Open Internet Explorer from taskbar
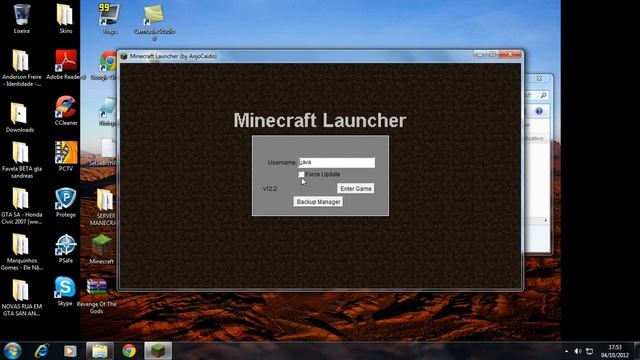Screen dimensions: 640x360 (x=42, y=351)
